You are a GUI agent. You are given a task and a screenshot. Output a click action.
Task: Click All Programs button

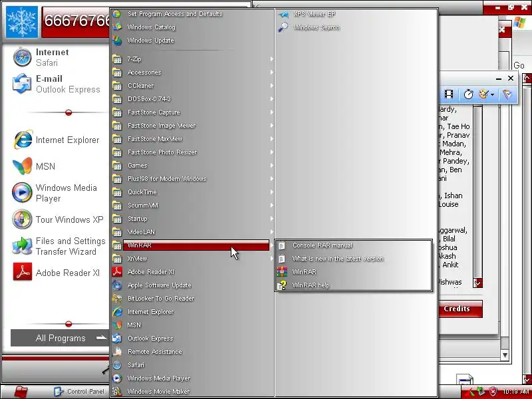61,338
